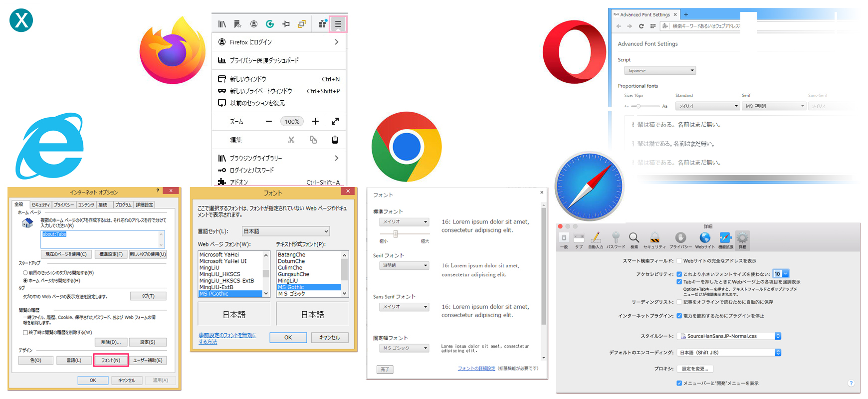Image resolution: width=868 pixels, height=399 pixels.
Task: Adjust Chrome font size slider handle
Action: (x=396, y=233)
